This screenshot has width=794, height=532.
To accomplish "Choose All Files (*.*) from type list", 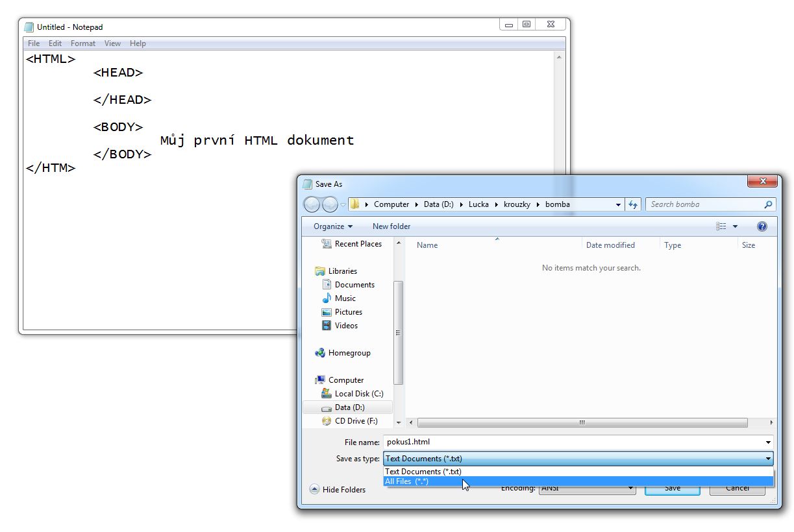I will tap(407, 481).
